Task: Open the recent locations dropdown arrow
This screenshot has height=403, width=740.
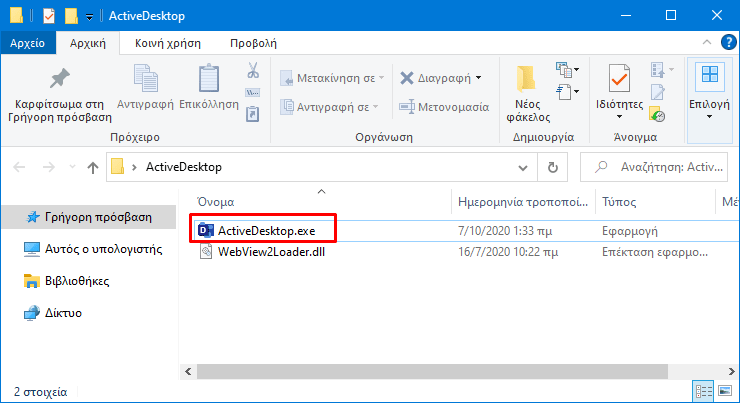Action: (x=72, y=167)
